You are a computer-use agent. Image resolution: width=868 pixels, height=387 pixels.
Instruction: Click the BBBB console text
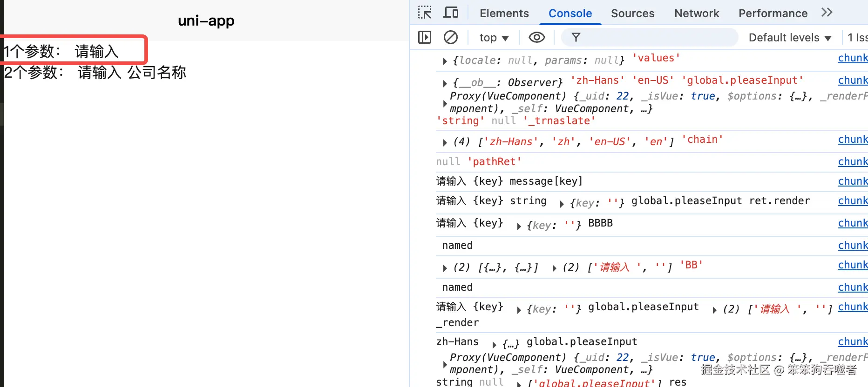tap(600, 223)
